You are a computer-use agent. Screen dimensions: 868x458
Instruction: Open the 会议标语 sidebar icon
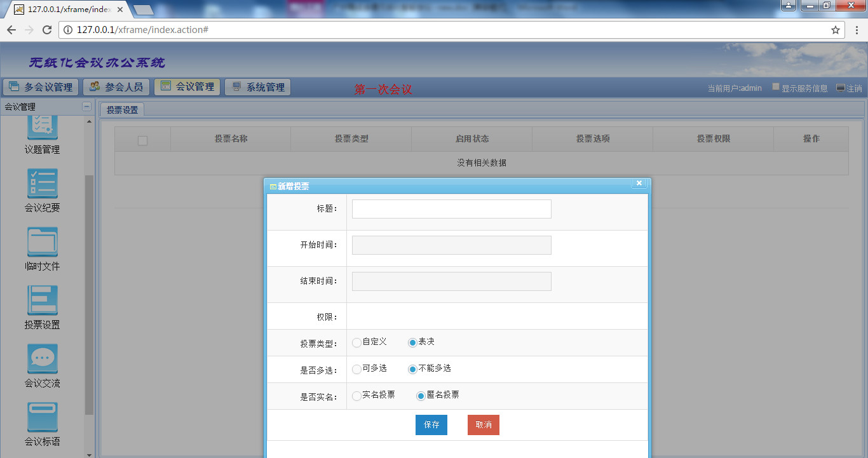(x=43, y=417)
